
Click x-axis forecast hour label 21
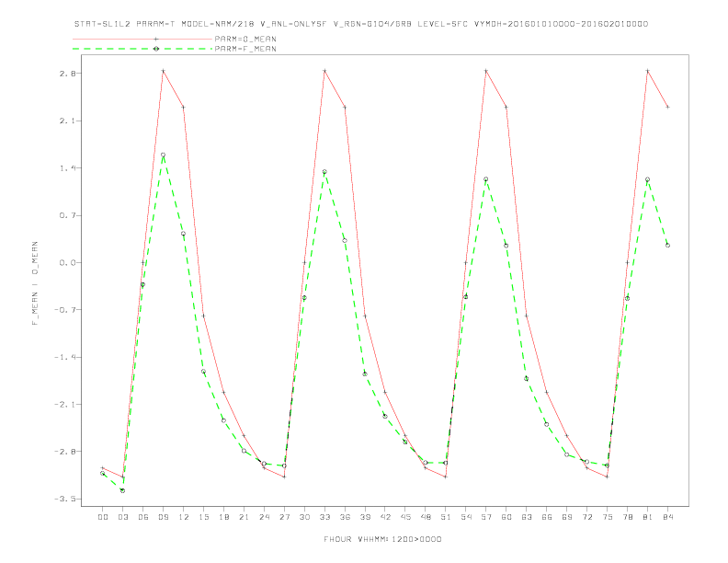pyautogui.click(x=244, y=517)
